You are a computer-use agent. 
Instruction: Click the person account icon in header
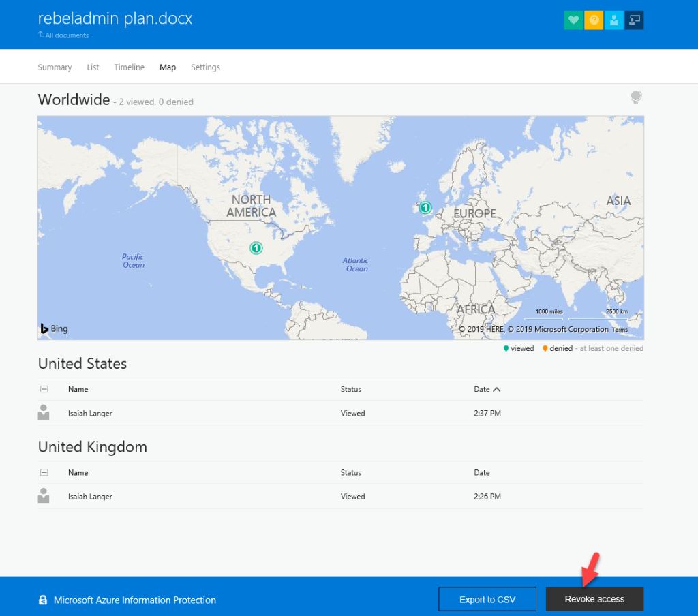(x=613, y=20)
